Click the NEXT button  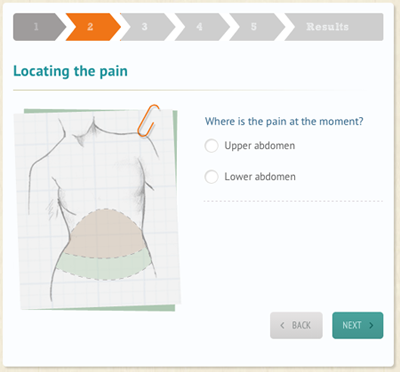pos(358,325)
